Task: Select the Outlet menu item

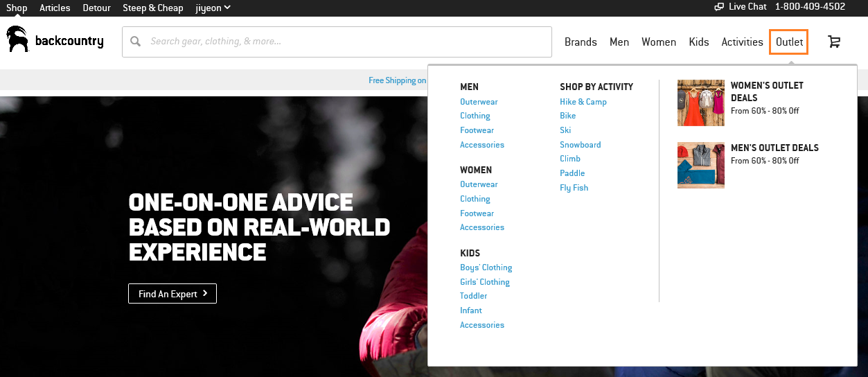Action: [x=789, y=42]
